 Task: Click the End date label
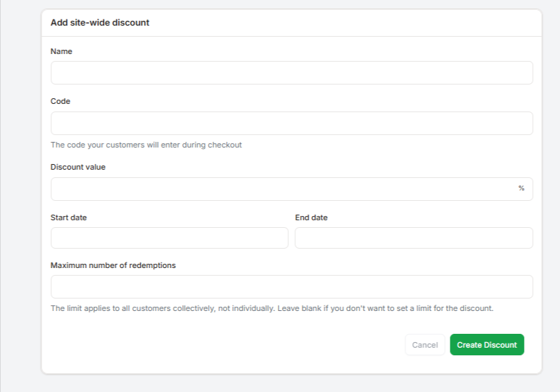311,217
